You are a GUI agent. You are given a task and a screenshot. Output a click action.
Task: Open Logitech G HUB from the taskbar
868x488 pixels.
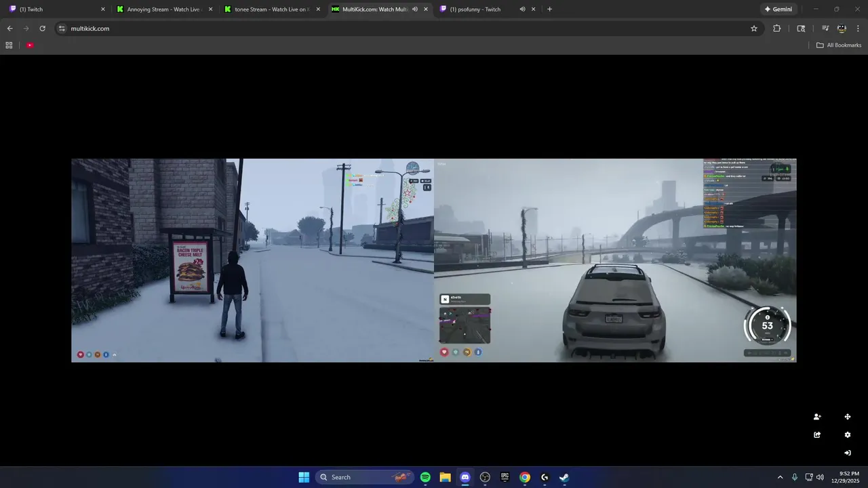click(545, 477)
